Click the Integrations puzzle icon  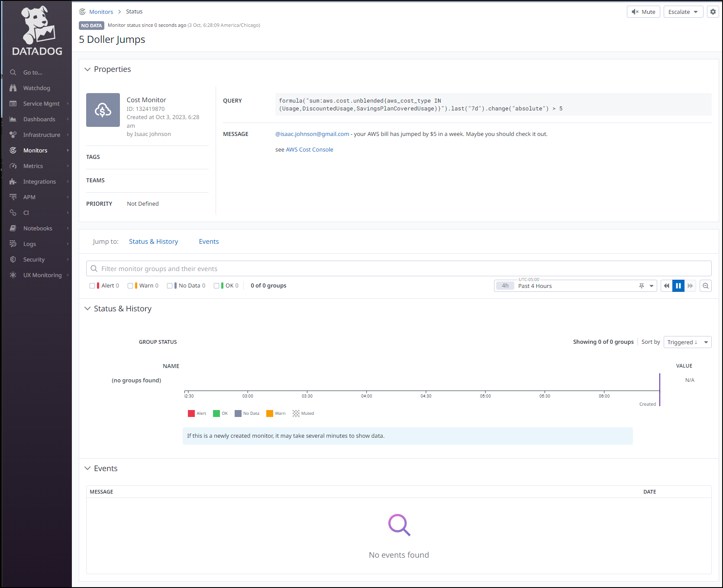click(13, 181)
